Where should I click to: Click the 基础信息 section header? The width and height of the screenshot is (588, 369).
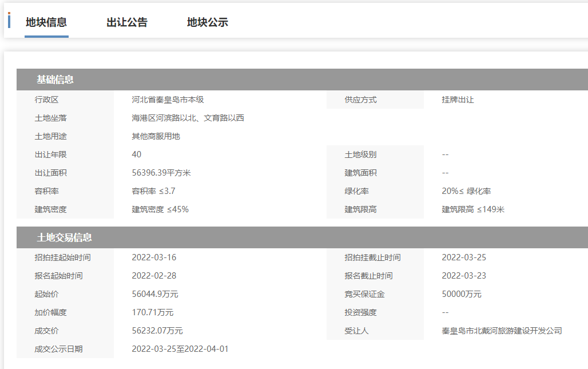(x=55, y=80)
